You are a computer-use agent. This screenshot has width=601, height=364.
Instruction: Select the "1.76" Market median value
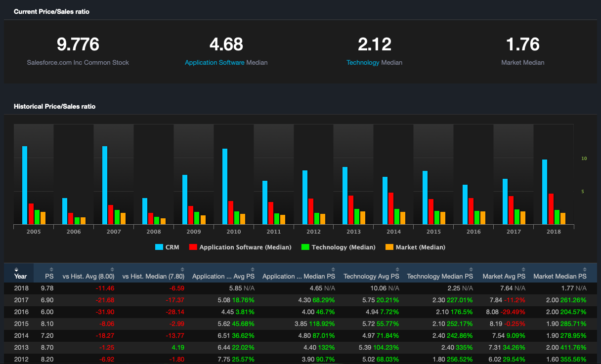[x=523, y=44]
